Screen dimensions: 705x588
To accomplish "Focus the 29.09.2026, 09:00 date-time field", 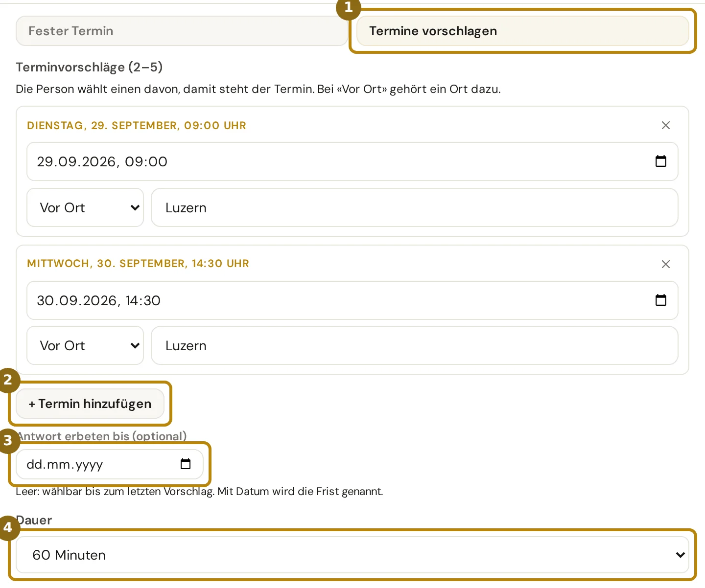I will [x=352, y=161].
